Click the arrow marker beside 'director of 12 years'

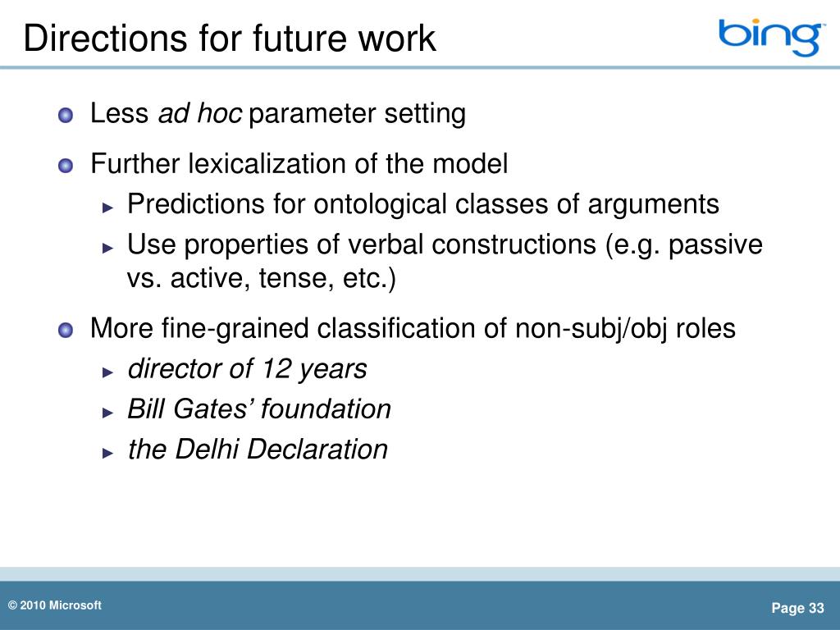[108, 372]
